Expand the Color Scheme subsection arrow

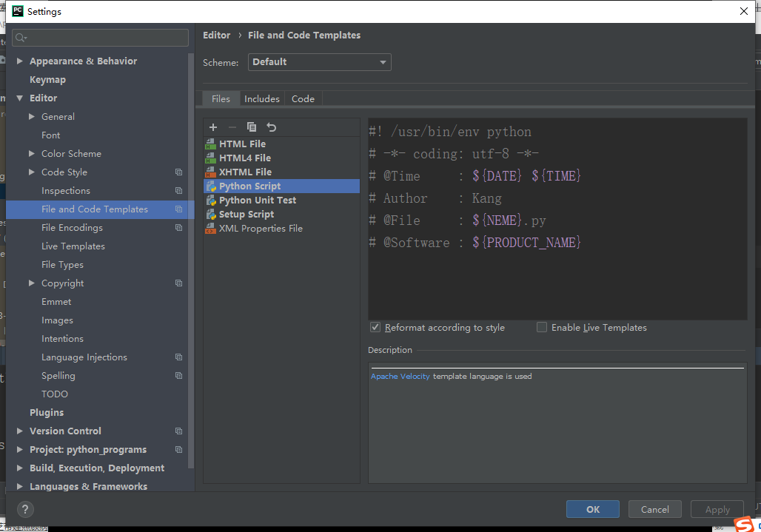[32, 154]
